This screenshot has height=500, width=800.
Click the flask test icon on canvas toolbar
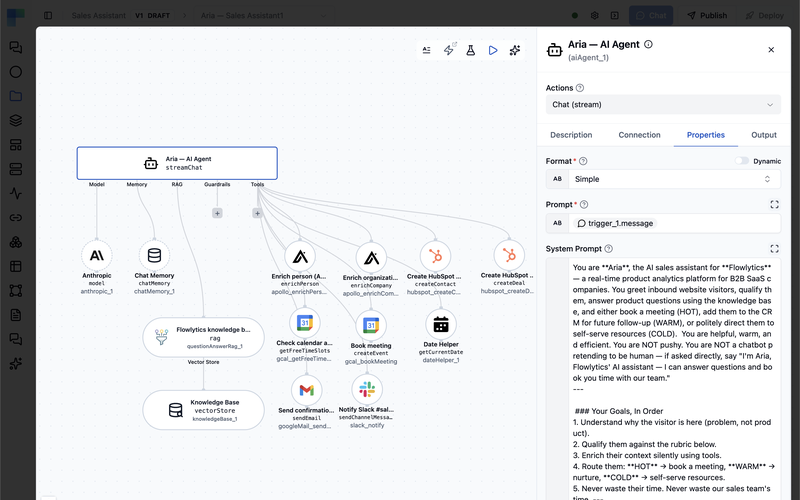(470, 50)
